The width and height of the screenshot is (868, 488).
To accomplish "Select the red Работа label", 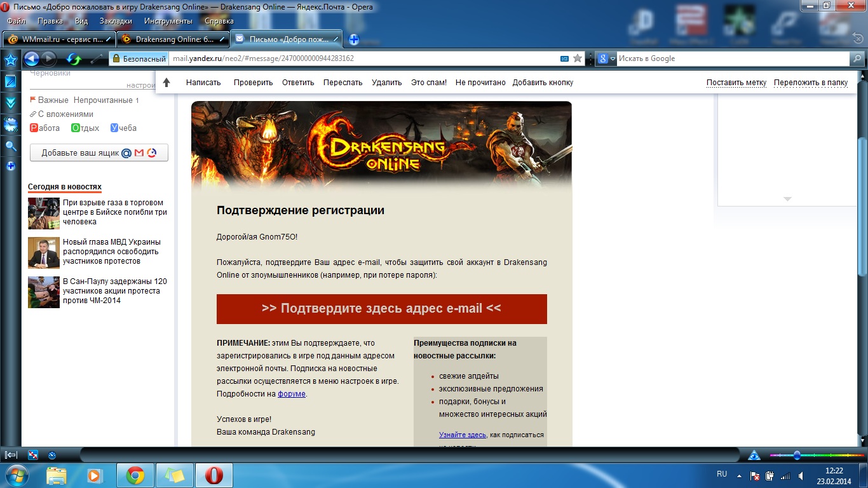I will (45, 128).
